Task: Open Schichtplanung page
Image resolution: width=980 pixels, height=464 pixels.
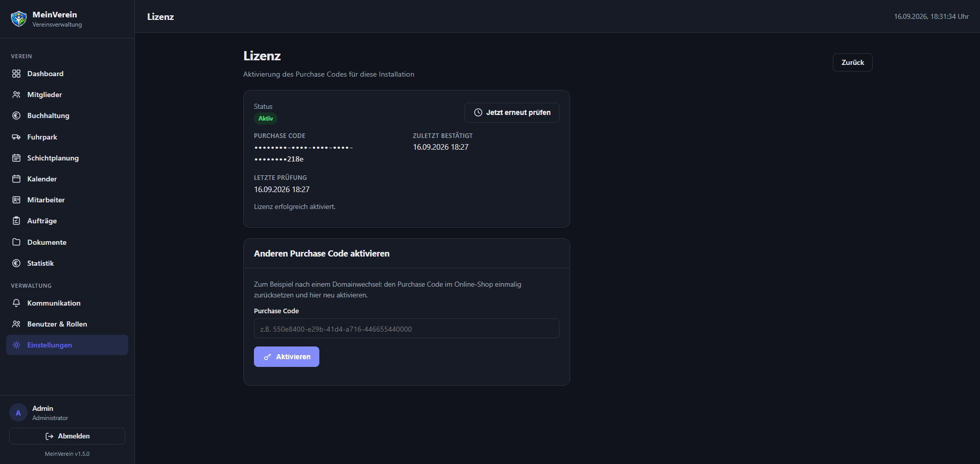Action: (x=67, y=158)
